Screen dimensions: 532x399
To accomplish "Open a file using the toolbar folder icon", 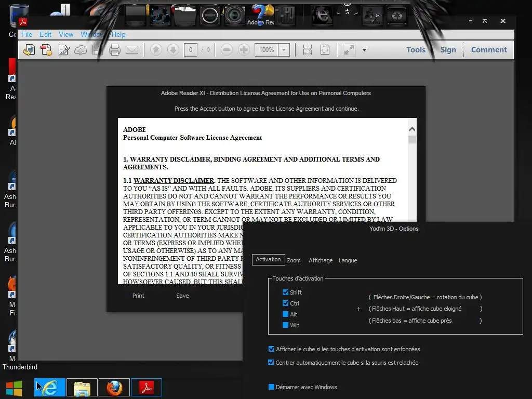I will [29, 50].
